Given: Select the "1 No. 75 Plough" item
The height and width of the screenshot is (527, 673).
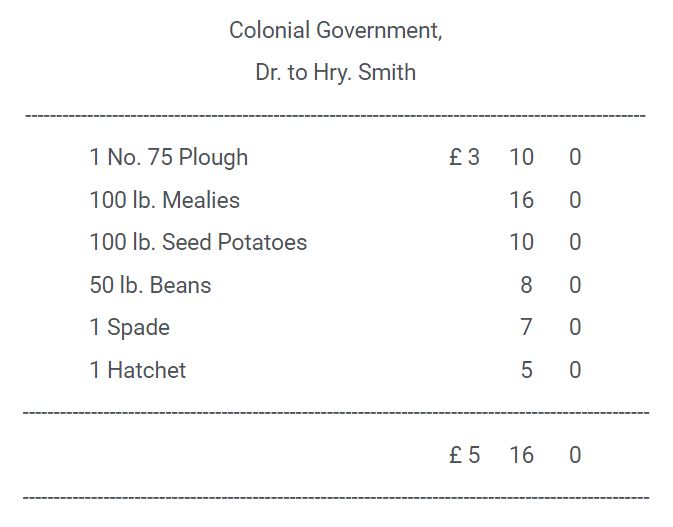Looking at the screenshot, I should point(168,157).
